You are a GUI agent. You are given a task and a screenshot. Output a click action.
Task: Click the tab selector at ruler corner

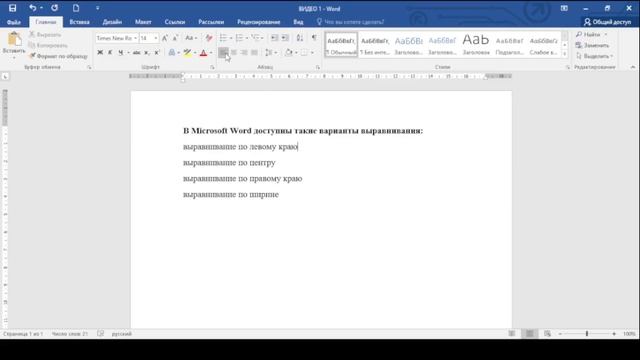tap(5, 76)
